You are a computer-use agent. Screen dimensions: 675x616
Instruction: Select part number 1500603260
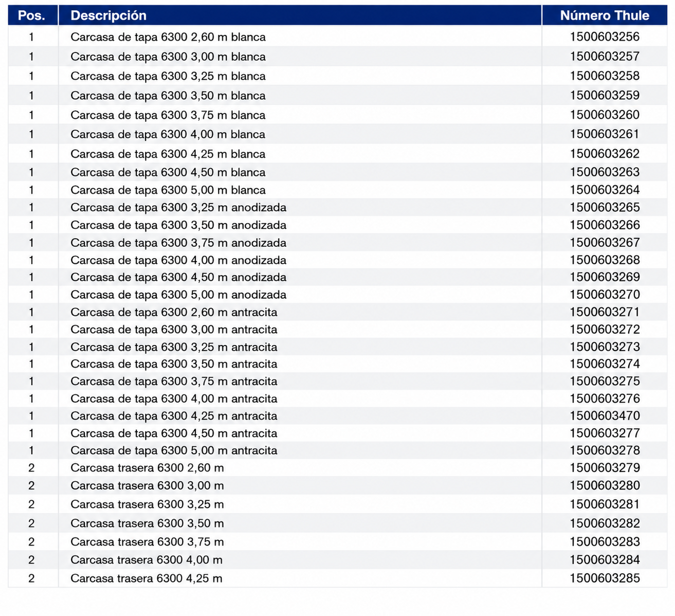point(605,115)
